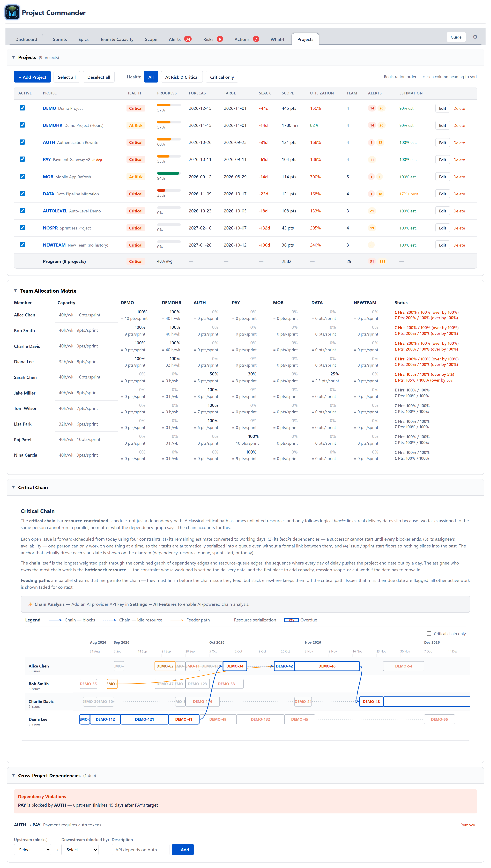This screenshot has height=868, width=491.
Task: Click the Feeder path arrow legend icon
Action: [177, 620]
